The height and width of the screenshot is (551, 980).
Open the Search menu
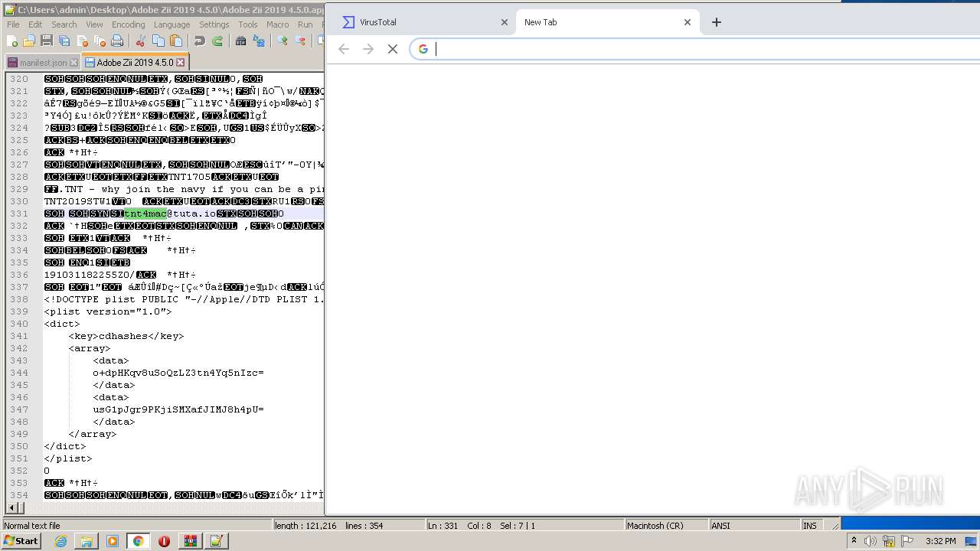point(64,24)
